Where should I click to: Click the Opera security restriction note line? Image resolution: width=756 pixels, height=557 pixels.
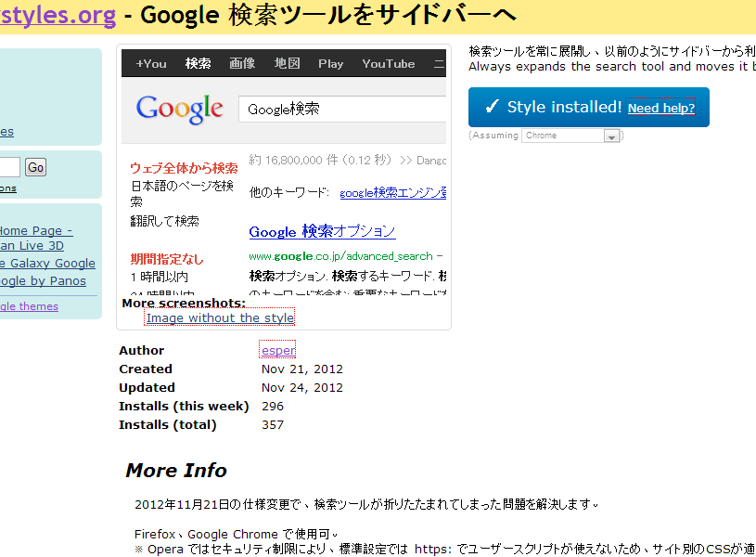445,550
